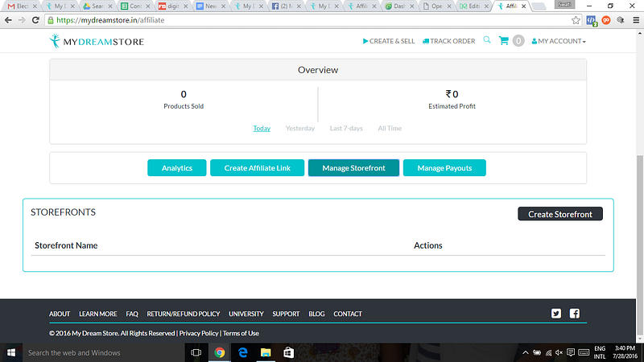Viewport: 644px width, 362px height.
Task: Switch to the Facebook tab
Action: (286, 6)
